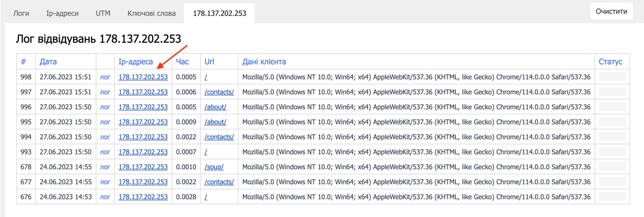Click the # column header
The image size is (644, 217).
pyautogui.click(x=23, y=62)
